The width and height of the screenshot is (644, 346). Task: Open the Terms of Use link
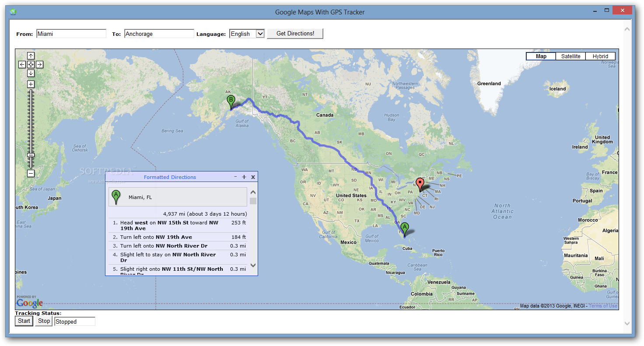coord(603,306)
